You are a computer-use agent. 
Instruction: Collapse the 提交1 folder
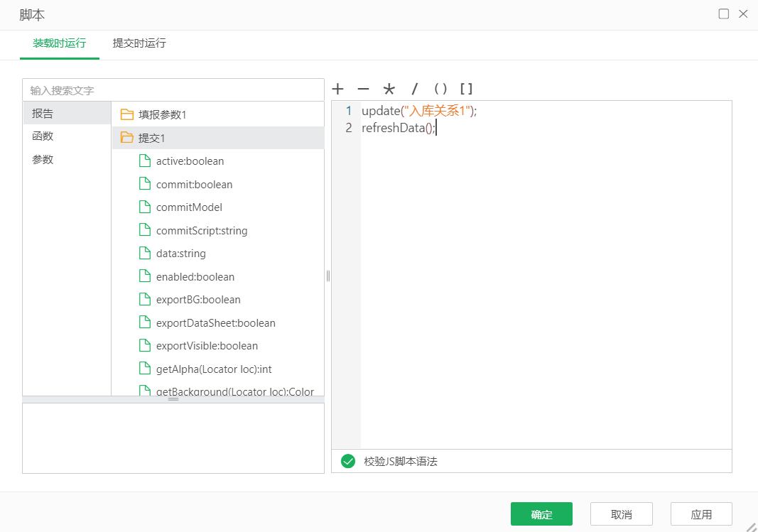(127, 138)
